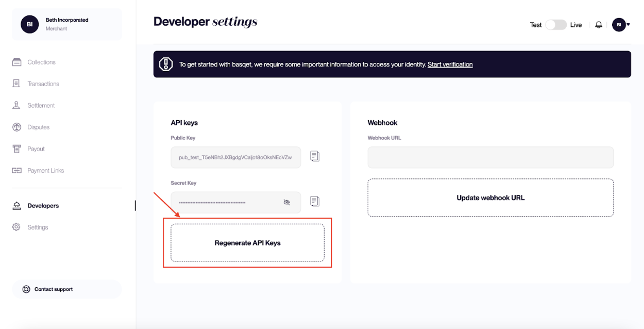Click the Test label next to toggle
The height and width of the screenshot is (329, 644).
[536, 25]
